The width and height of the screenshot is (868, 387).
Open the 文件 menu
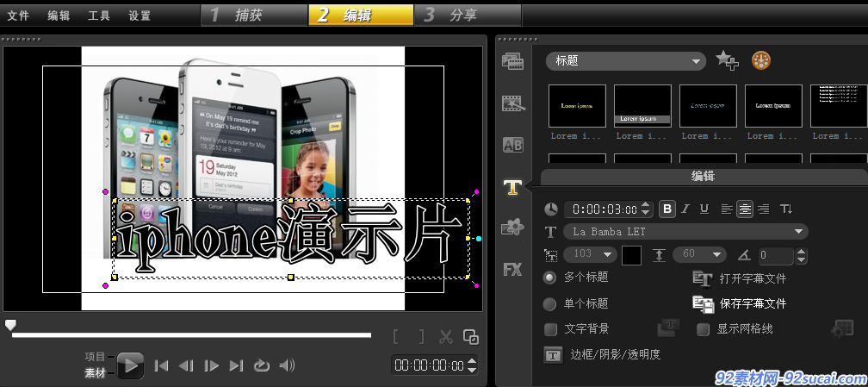[x=18, y=16]
